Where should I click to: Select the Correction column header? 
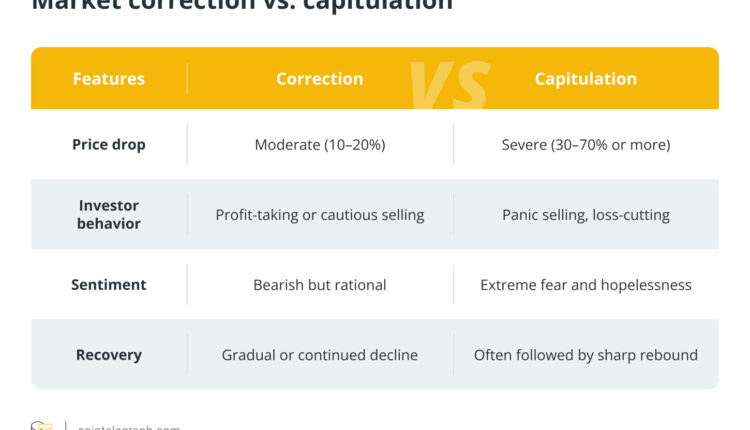(320, 78)
